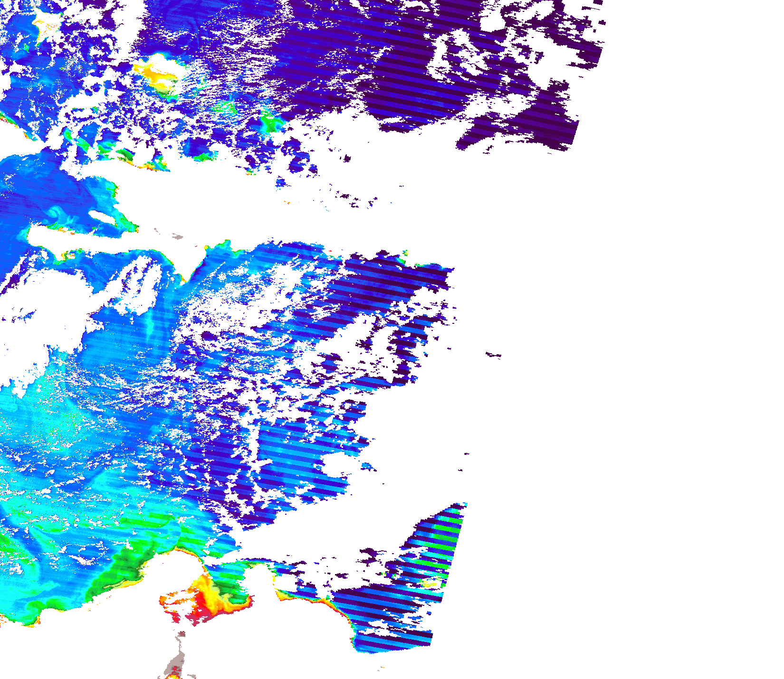Select the small yellow spot in the lower-right striped wedge
784x679 pixels.
(x=429, y=584)
